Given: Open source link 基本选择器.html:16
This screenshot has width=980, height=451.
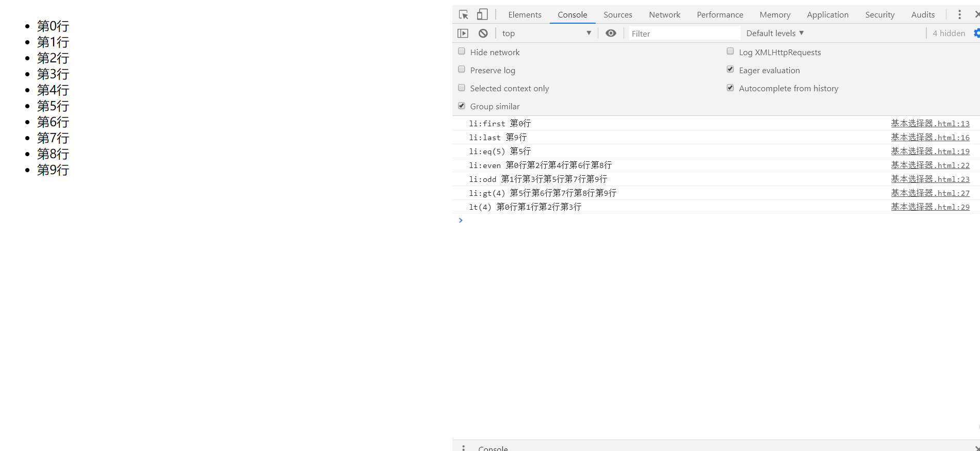Looking at the screenshot, I should click(x=930, y=138).
